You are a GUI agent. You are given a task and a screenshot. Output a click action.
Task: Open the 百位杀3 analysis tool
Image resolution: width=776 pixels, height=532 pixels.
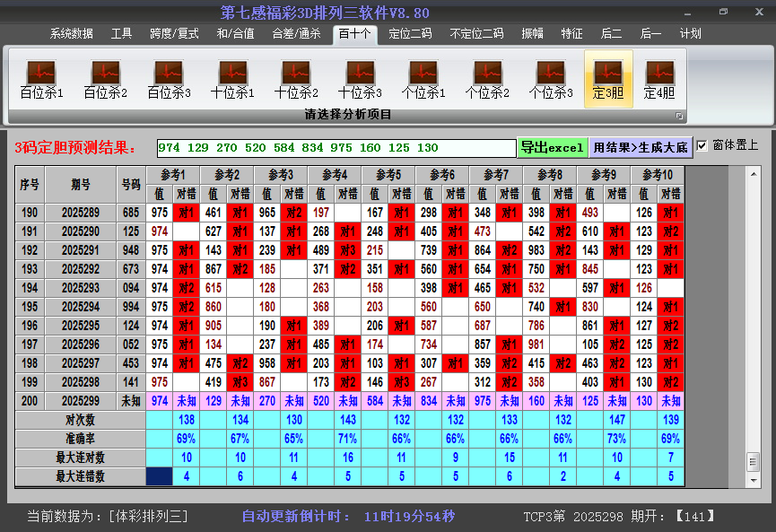click(x=168, y=74)
